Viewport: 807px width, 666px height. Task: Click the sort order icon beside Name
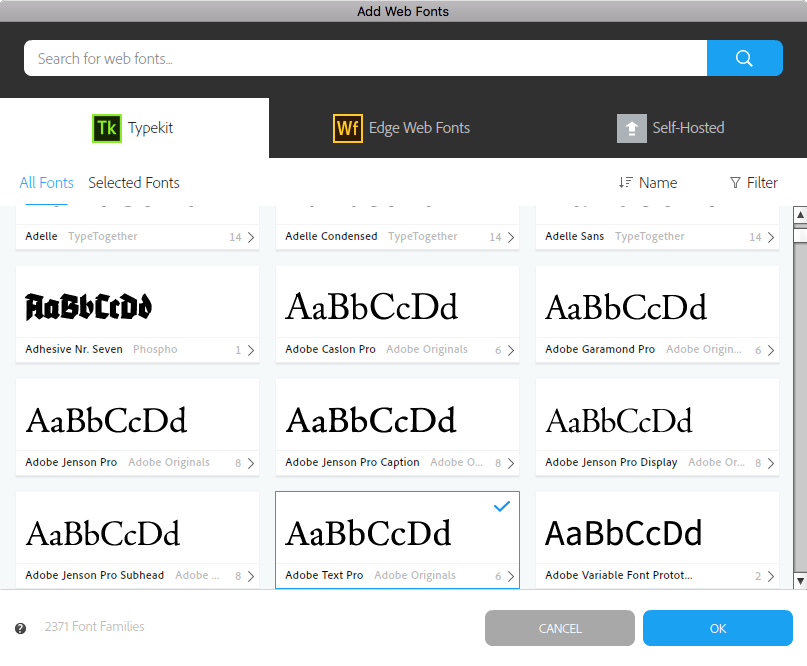click(625, 182)
